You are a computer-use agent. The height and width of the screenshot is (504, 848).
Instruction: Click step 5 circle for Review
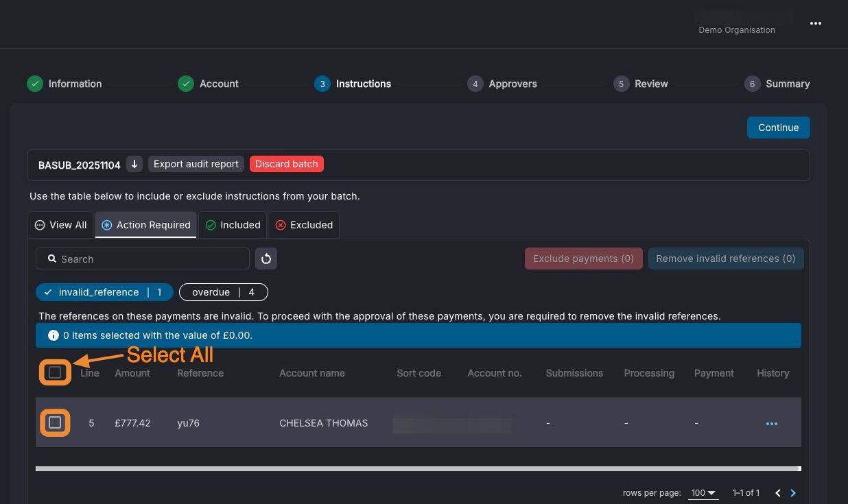621,84
